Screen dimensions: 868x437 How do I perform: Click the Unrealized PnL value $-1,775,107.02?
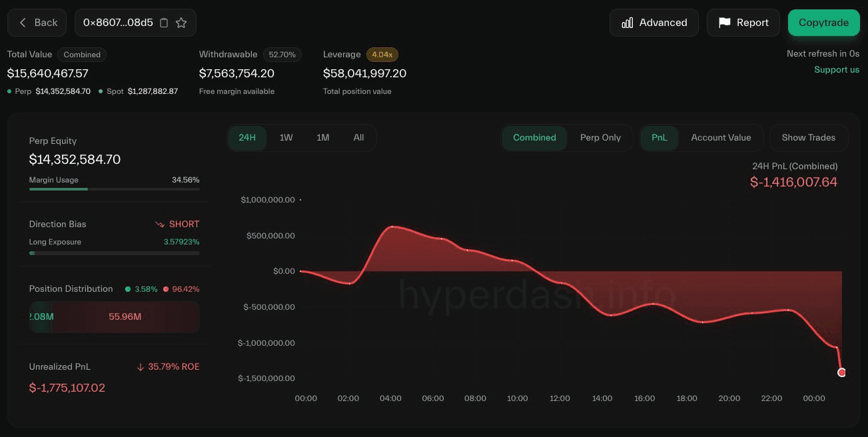point(67,388)
